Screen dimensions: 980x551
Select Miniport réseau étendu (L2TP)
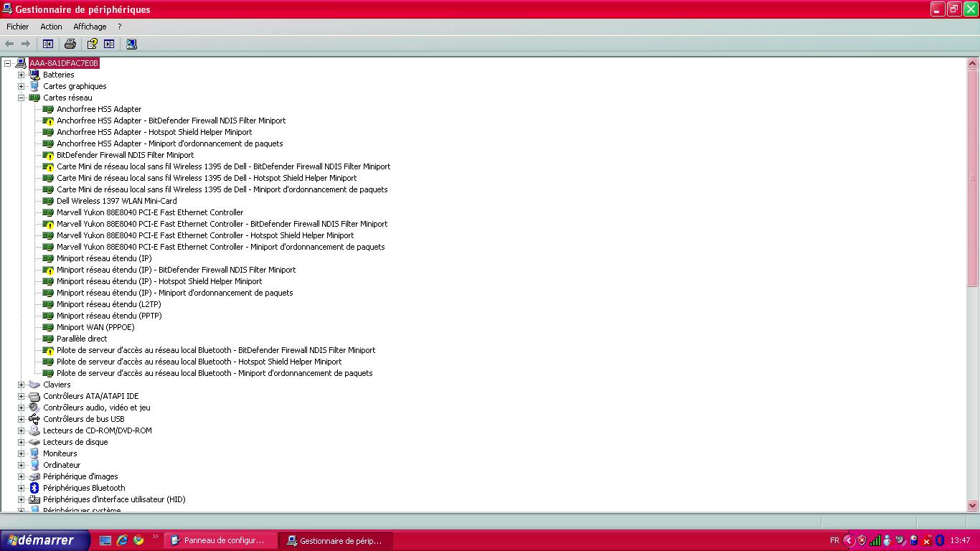109,304
